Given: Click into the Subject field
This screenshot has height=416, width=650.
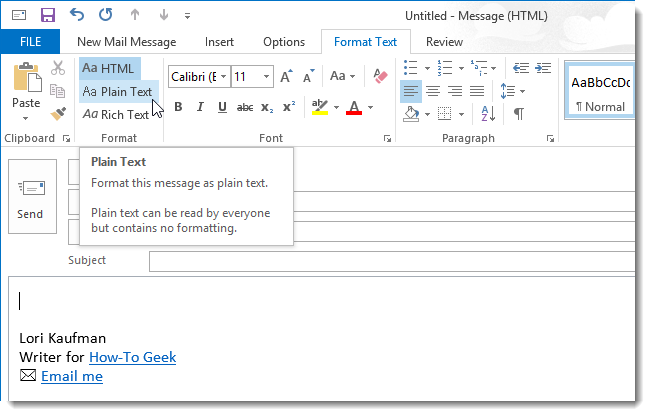Looking at the screenshot, I should pyautogui.click(x=392, y=261).
